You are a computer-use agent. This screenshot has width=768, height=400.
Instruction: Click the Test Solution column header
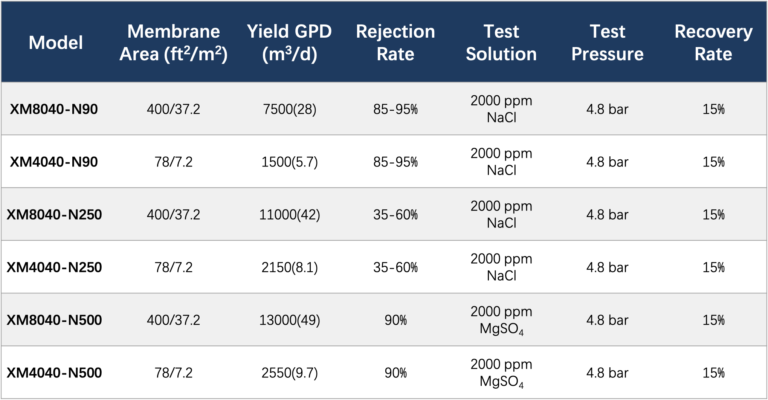pos(500,43)
